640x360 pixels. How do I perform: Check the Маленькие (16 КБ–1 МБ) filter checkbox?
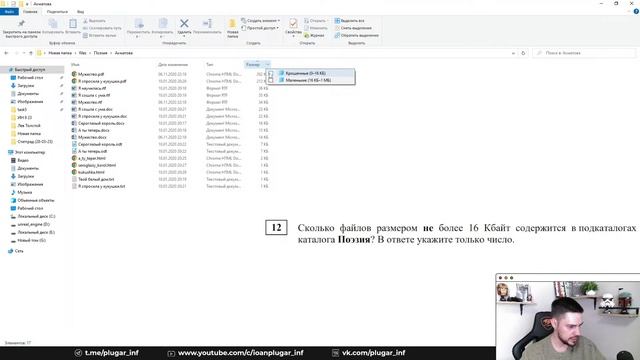pyautogui.click(x=271, y=80)
